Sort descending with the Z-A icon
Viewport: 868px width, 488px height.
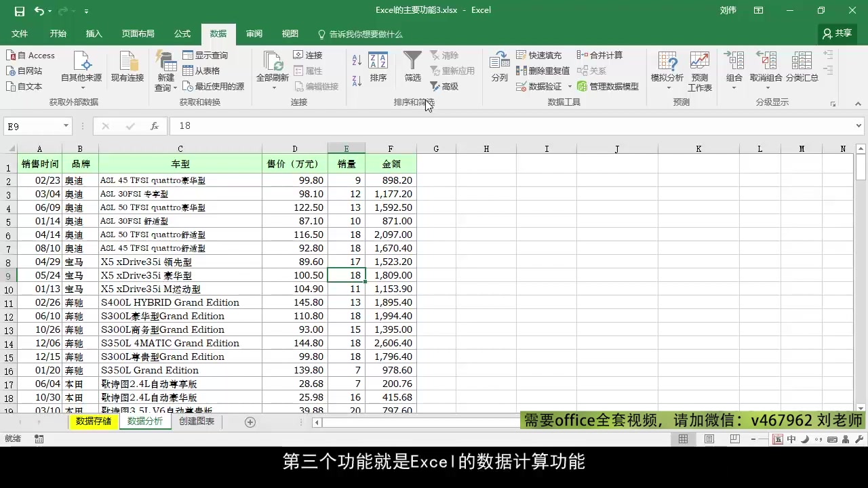coord(357,81)
